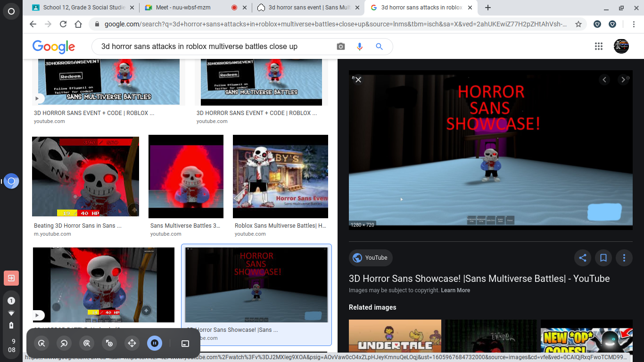Viewport: 644px width, 362px height.
Task: Close the School 12 Grade 3 Social Studies tab
Action: pos(132,8)
